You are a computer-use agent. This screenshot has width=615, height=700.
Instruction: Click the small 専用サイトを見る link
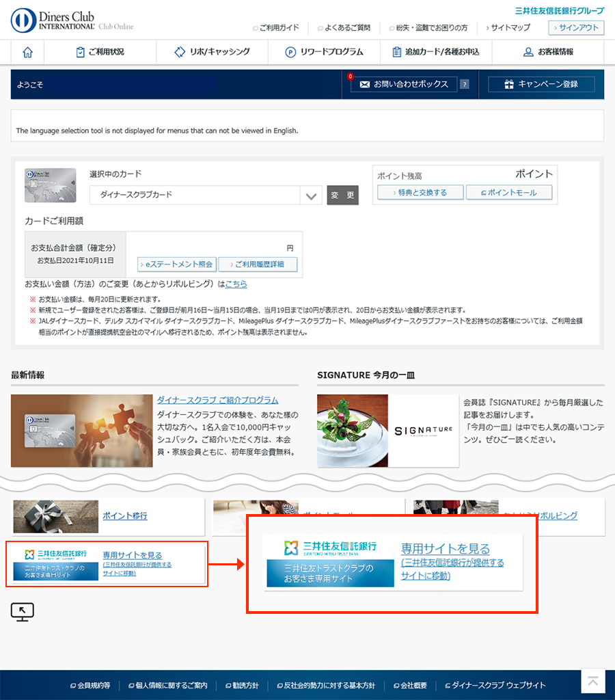133,555
